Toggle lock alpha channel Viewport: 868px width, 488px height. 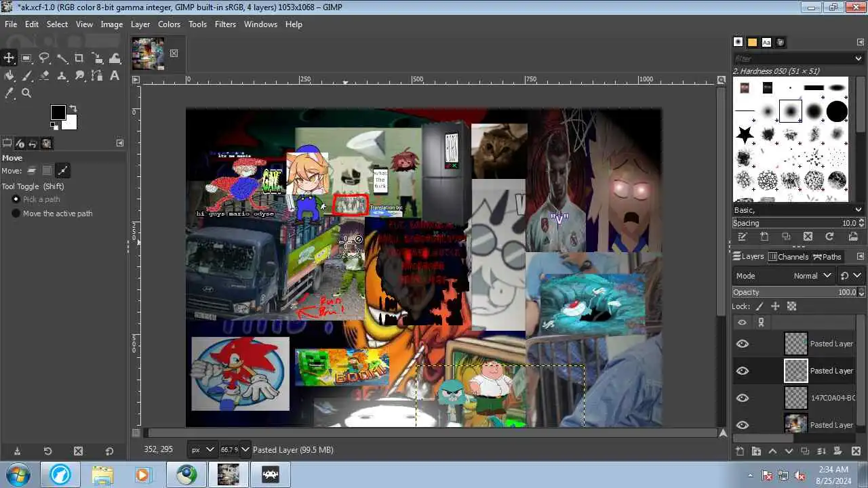pos(791,306)
